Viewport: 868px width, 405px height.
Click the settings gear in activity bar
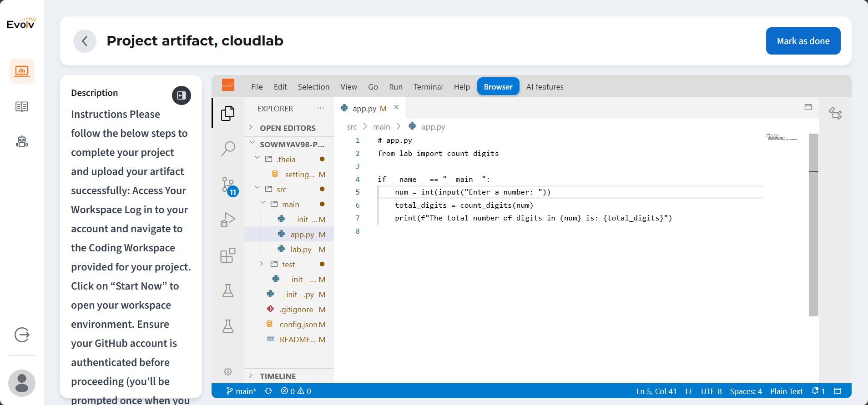228,372
